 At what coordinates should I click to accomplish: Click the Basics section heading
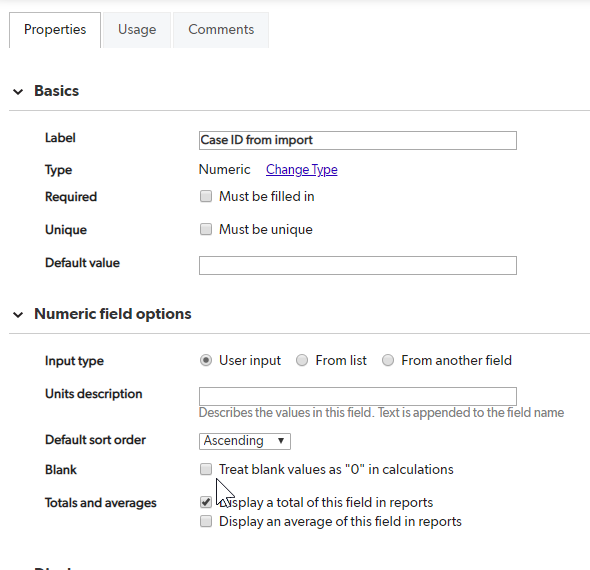[x=56, y=91]
